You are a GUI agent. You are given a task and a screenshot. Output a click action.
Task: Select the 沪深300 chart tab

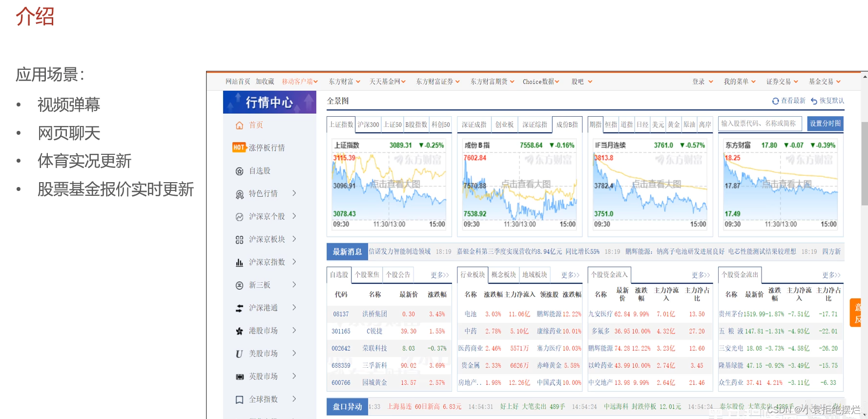[368, 125]
